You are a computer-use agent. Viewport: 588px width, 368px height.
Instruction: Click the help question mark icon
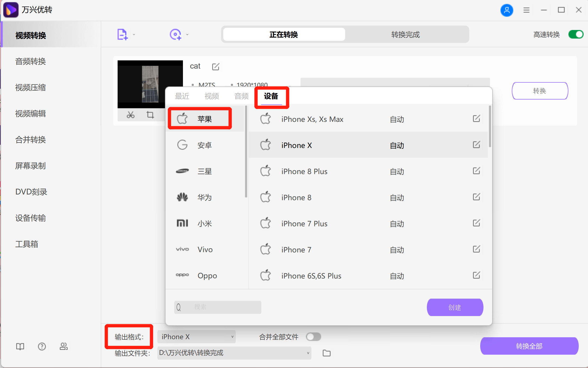(42, 346)
